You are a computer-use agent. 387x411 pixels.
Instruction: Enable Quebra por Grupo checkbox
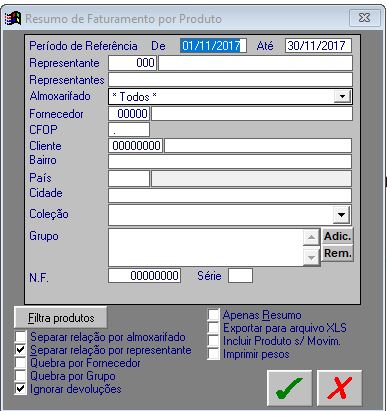20,376
